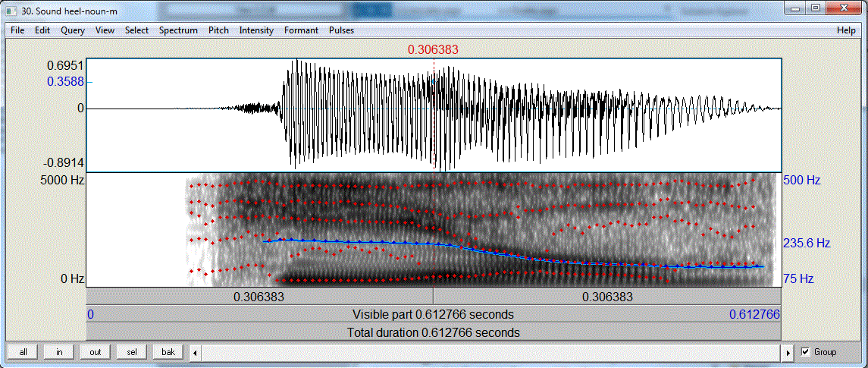This screenshot has height=368, width=868.
Task: Click the 'out' zoom button
Action: coord(96,352)
